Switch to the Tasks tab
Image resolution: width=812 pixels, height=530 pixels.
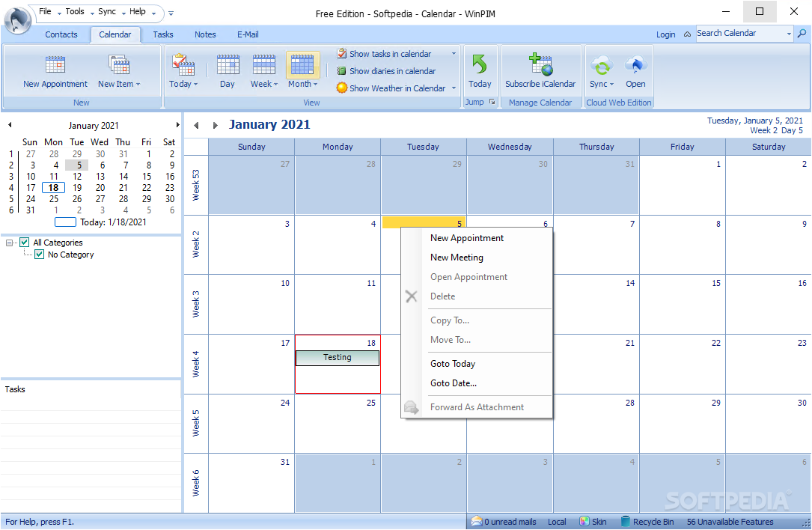pos(162,34)
